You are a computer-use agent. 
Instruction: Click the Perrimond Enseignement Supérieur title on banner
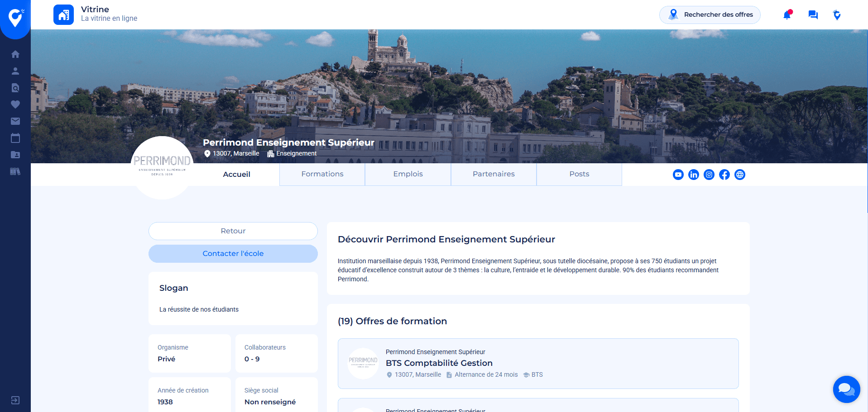288,142
